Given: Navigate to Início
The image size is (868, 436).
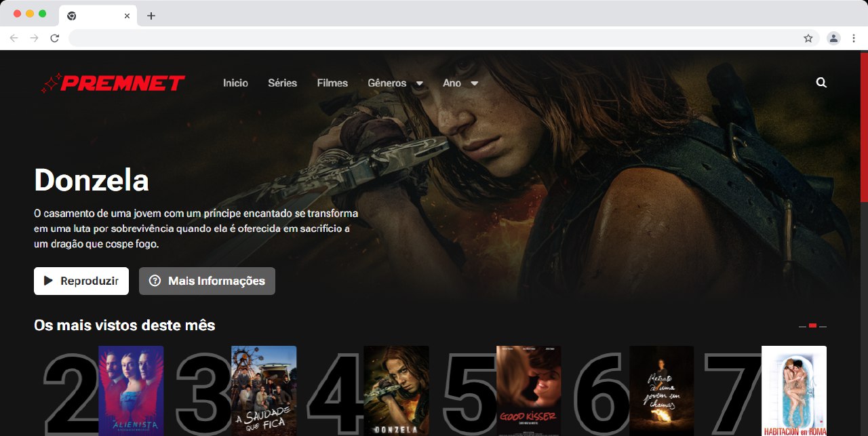Looking at the screenshot, I should (235, 83).
